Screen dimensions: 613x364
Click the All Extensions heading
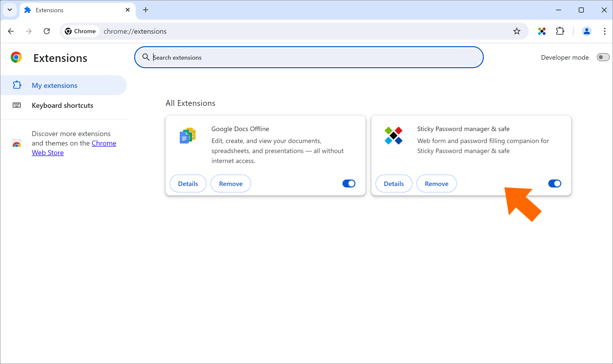[190, 103]
